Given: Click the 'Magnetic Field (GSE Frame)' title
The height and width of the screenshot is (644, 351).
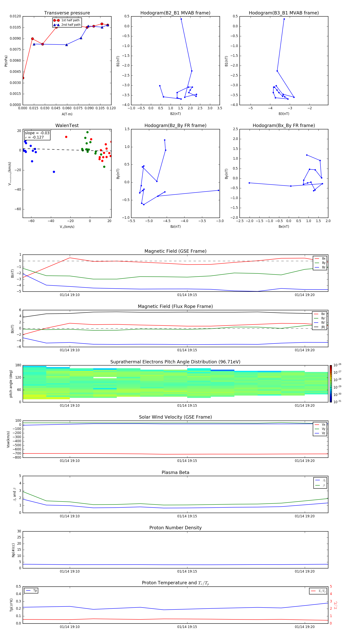Looking at the screenshot, I should (175, 251).
